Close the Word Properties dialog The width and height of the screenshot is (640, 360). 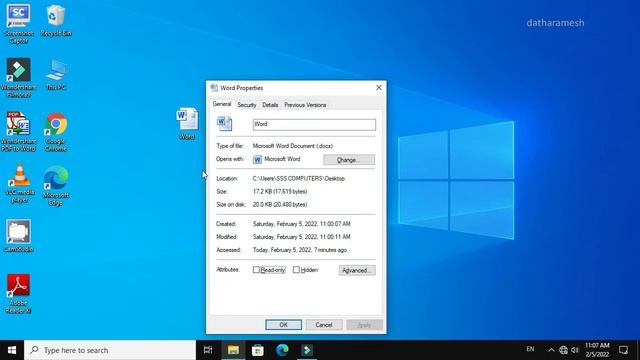[x=379, y=88]
